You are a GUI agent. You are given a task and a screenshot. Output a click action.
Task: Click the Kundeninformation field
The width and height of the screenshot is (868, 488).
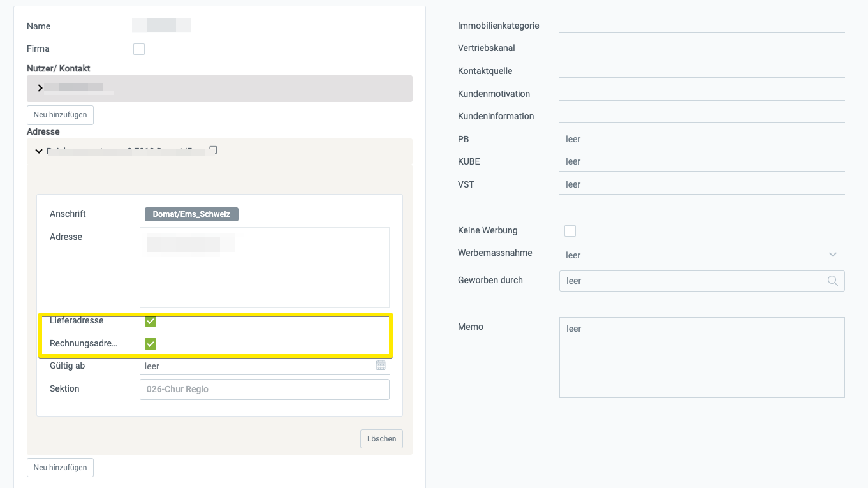click(x=702, y=116)
